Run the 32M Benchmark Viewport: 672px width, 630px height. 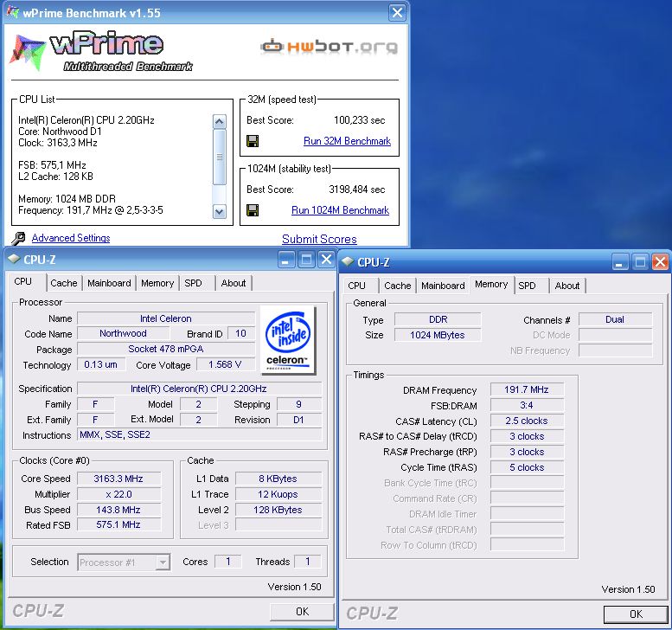[347, 141]
